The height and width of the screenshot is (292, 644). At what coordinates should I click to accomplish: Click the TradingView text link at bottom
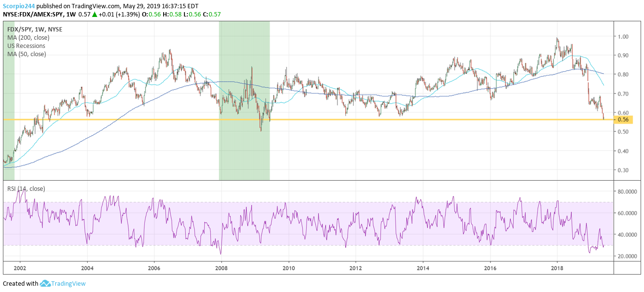tap(68, 283)
